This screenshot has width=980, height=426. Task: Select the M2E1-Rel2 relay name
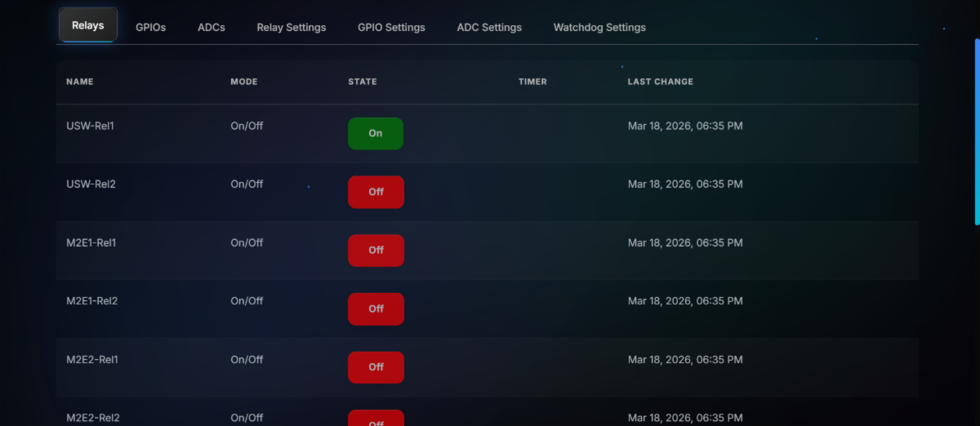point(92,301)
